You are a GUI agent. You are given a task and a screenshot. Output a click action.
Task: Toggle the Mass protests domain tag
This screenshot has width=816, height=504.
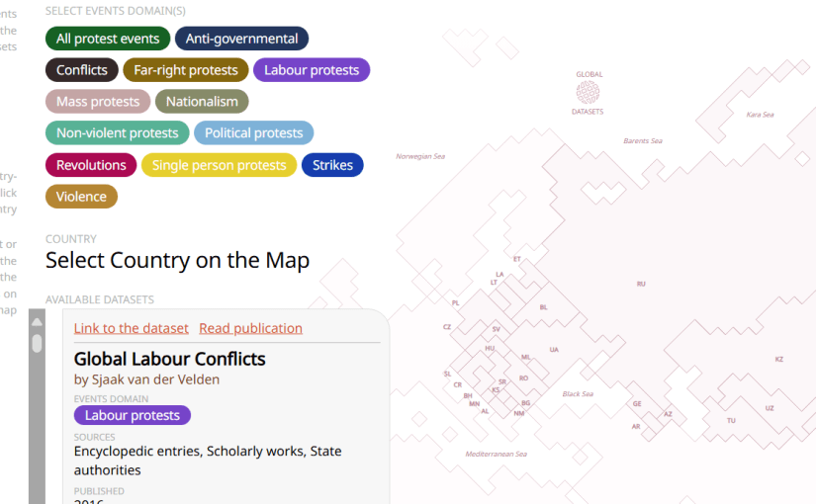98,102
